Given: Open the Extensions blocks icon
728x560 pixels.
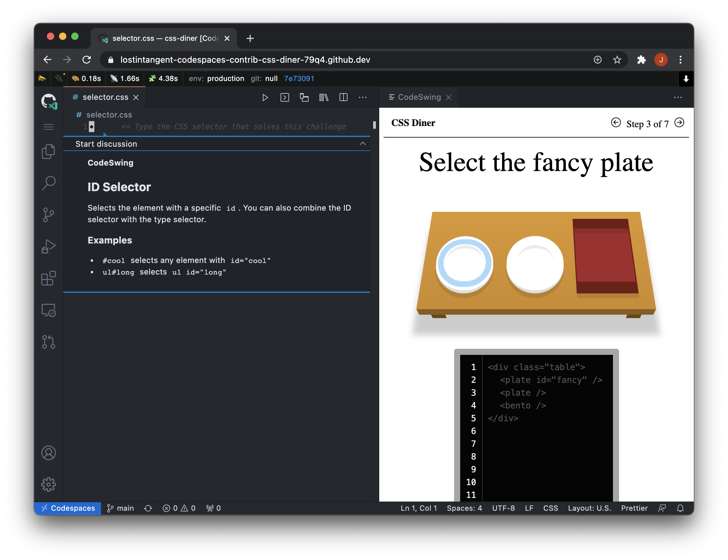Looking at the screenshot, I should point(49,278).
